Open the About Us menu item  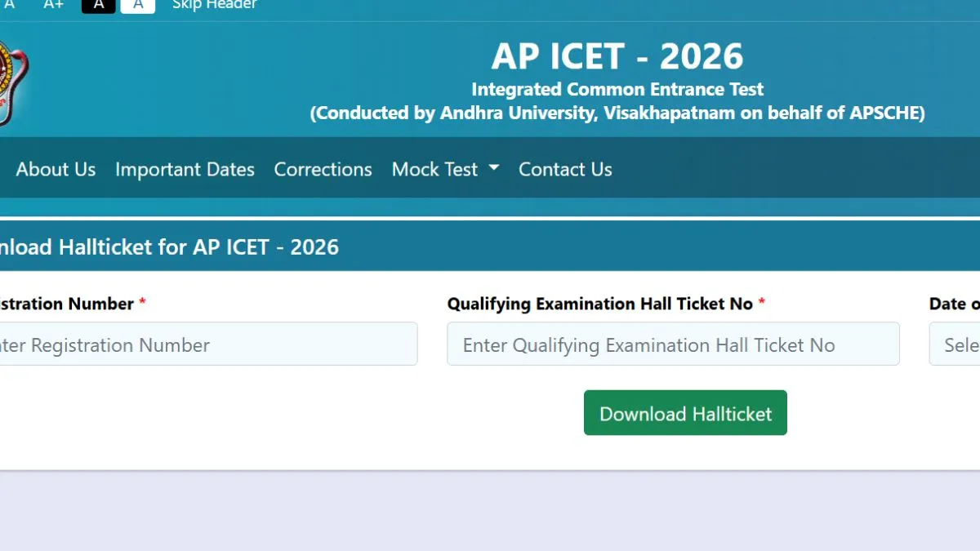pos(56,169)
